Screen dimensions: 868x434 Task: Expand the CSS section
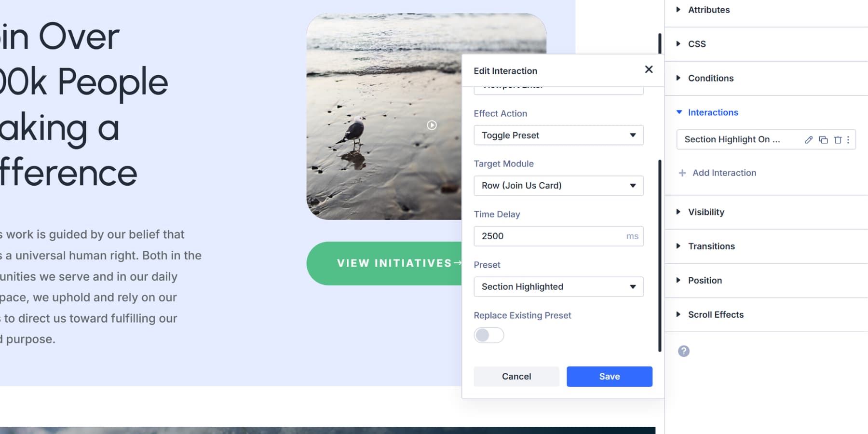697,43
